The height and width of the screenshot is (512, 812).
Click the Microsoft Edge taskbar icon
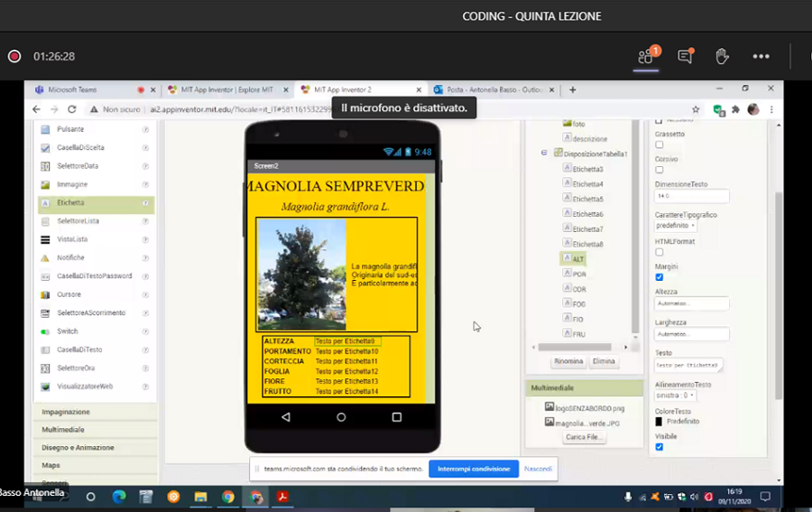click(x=118, y=497)
